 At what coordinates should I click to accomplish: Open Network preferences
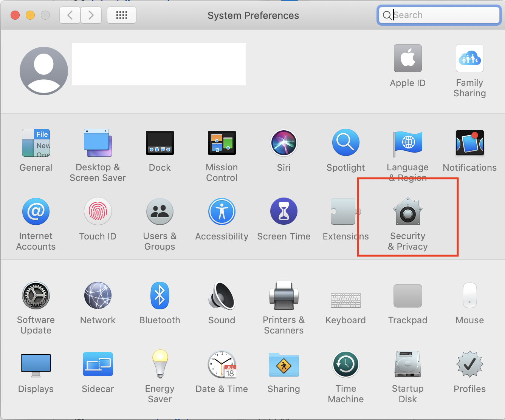(98, 295)
